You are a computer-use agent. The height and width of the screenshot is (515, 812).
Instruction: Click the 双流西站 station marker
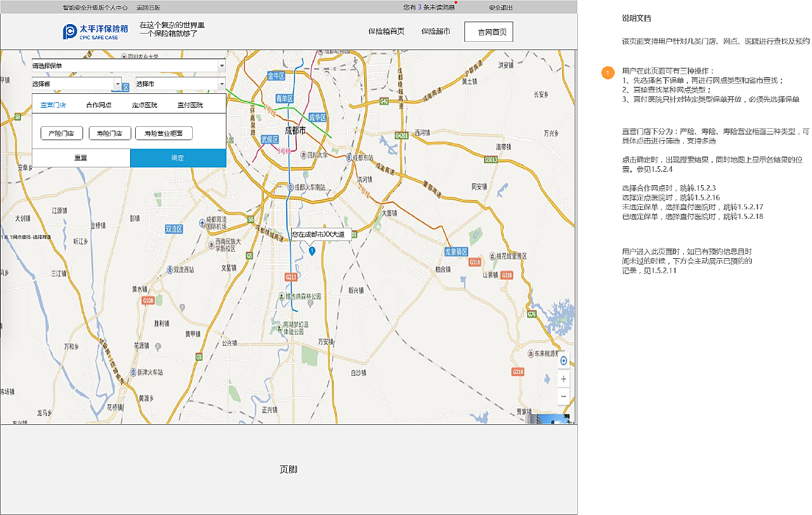(169, 270)
